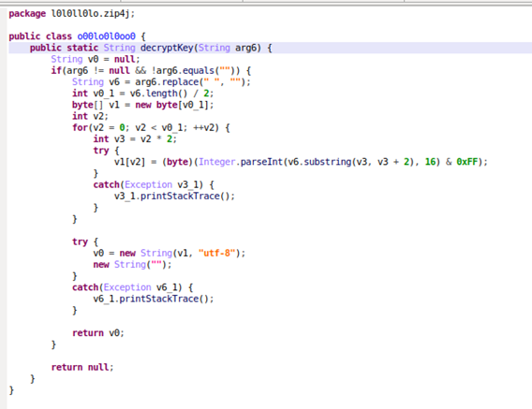Click the 'return v0;' statement
This screenshot has width=532, height=409.
[98, 333]
